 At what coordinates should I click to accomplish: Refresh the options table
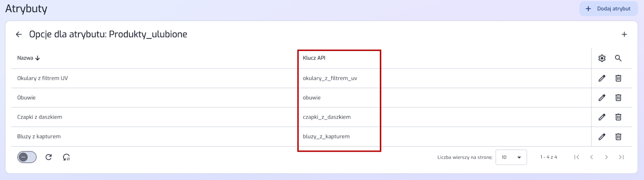pos(49,157)
